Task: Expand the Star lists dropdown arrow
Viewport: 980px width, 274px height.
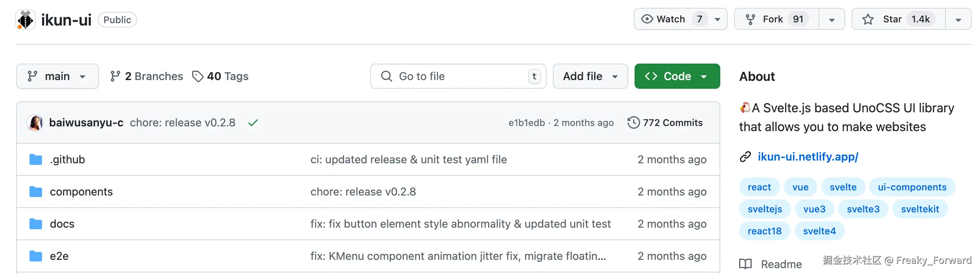Action: (x=958, y=20)
